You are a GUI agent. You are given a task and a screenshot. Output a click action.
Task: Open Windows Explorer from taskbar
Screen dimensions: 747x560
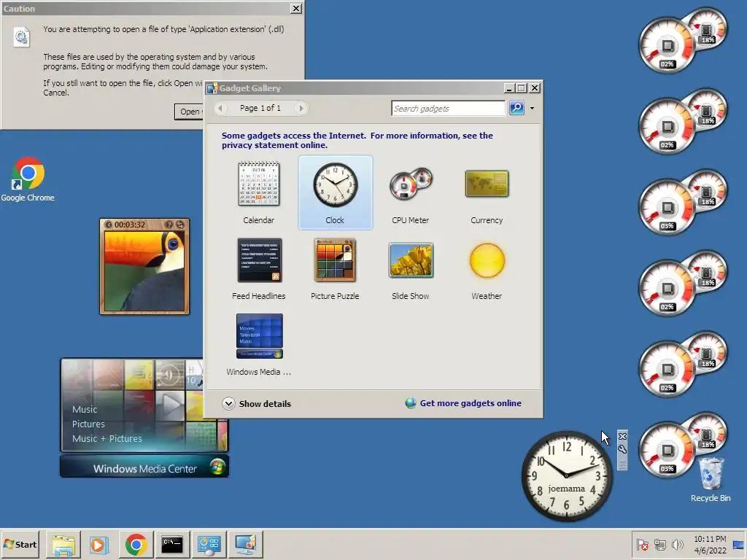click(x=63, y=545)
